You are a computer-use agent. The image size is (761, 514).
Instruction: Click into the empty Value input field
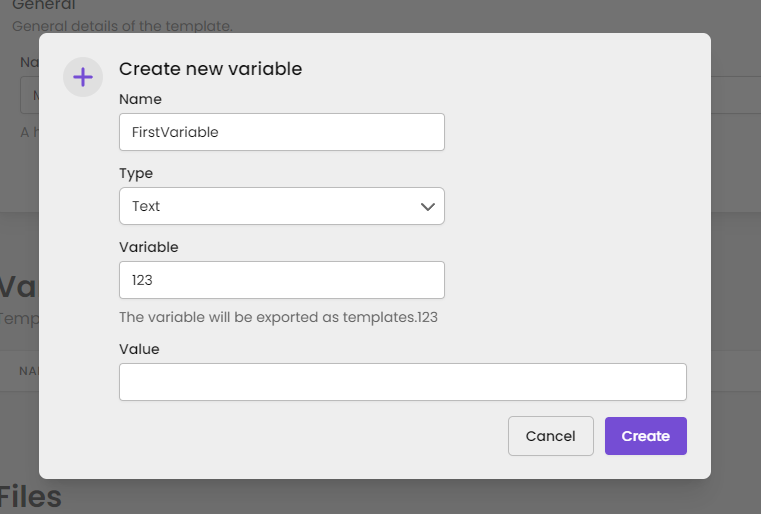tap(402, 382)
